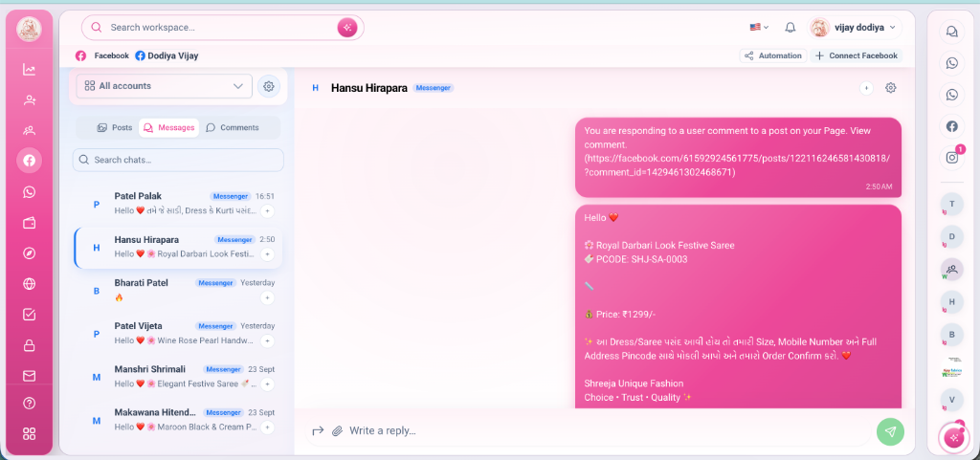Click the PCODE: SHJ-SA-0003 text
Viewport: 980px width, 460px height.
pos(642,259)
